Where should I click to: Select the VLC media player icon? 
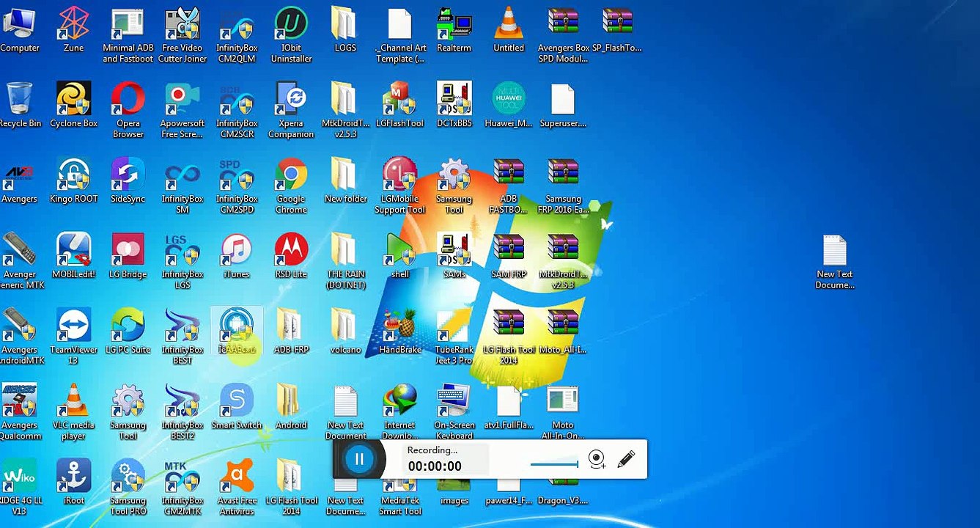pos(74,412)
